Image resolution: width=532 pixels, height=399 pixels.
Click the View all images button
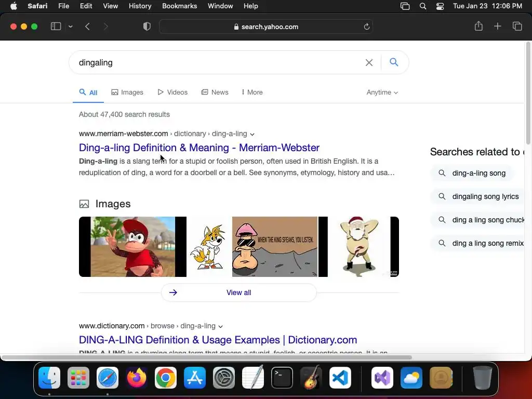(239, 292)
